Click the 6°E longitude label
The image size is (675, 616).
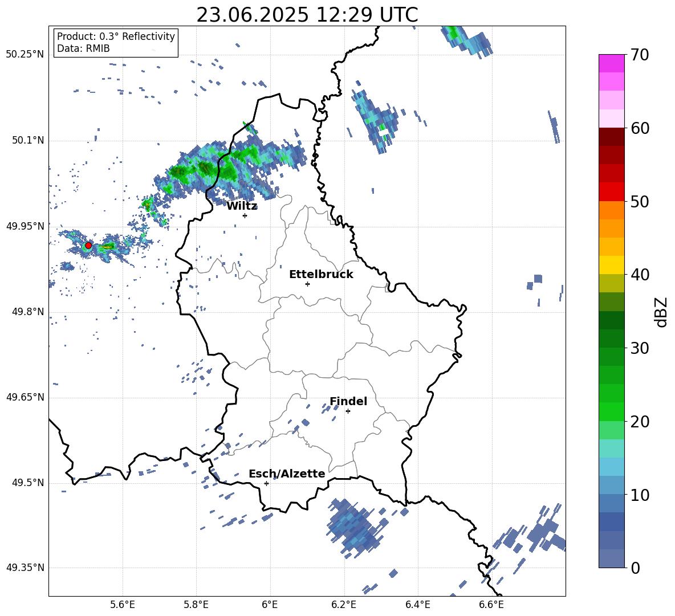270,605
